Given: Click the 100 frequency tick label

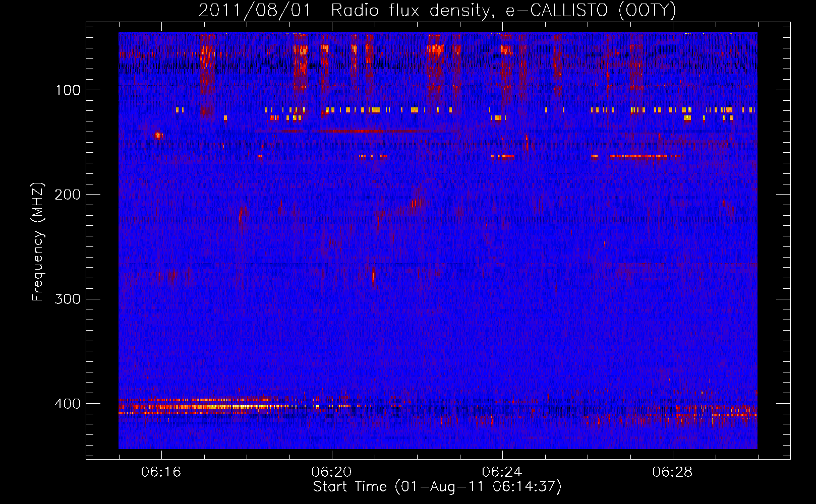Looking at the screenshot, I should point(68,90).
